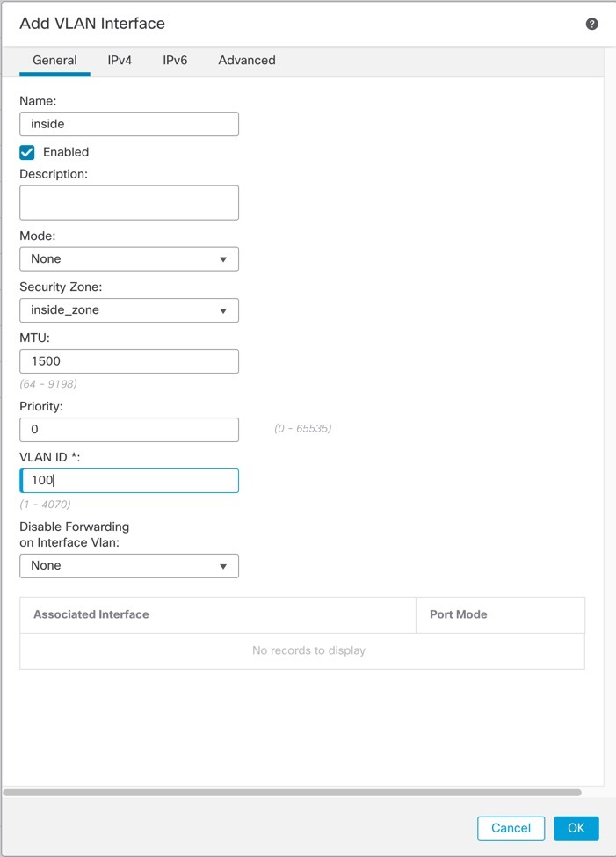This screenshot has width=616, height=857.
Task: Click the Associated Interface column header
Action: [91, 614]
